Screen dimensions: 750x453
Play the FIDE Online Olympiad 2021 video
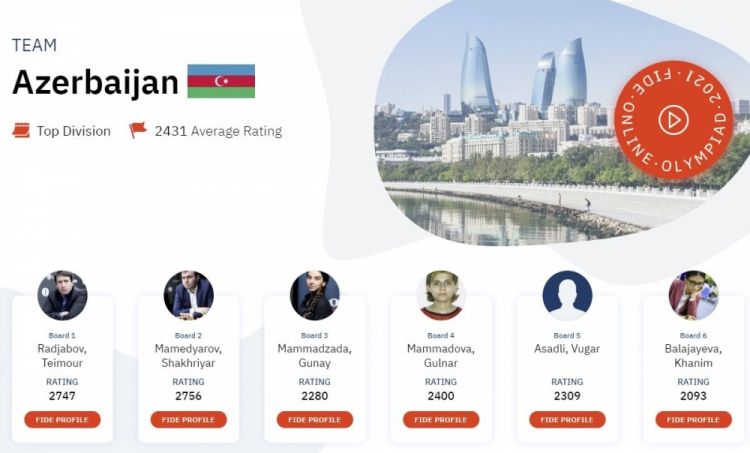tap(673, 120)
